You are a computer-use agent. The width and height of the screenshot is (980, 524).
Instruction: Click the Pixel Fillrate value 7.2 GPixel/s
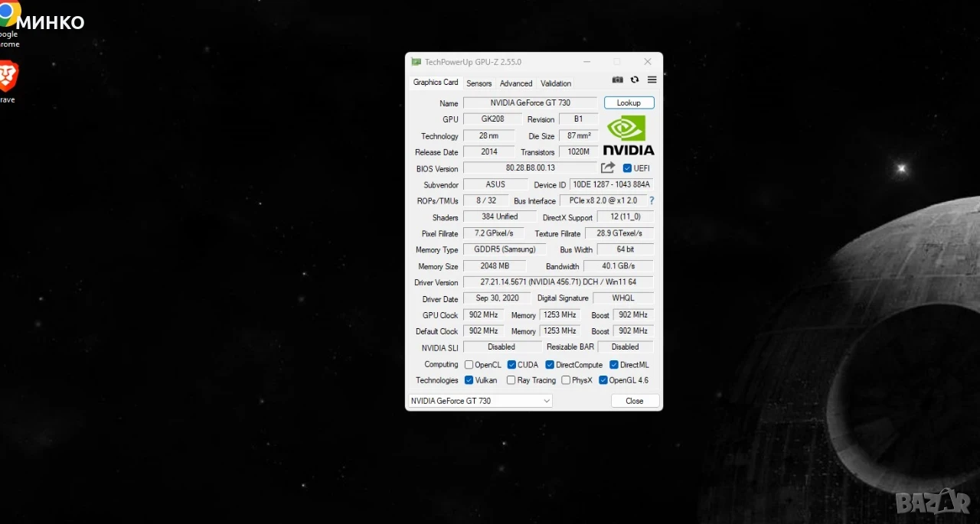click(494, 233)
